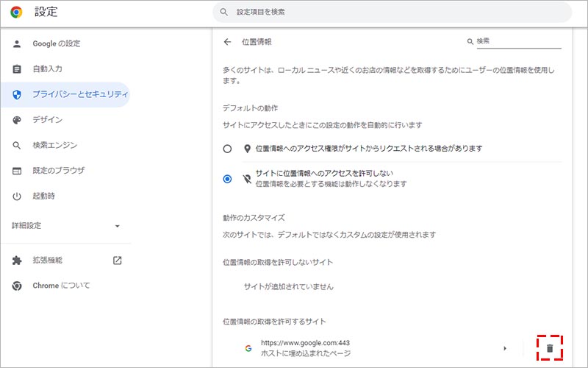This screenshot has height=368, width=588.
Task: Open 既定のブラウザ settings
Action: (x=58, y=171)
